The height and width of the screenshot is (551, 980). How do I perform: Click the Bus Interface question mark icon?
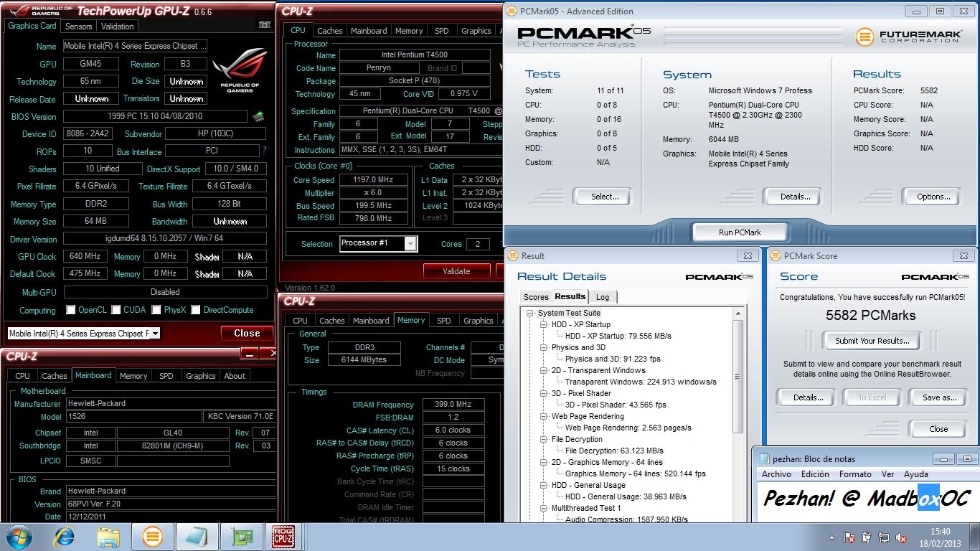click(264, 151)
